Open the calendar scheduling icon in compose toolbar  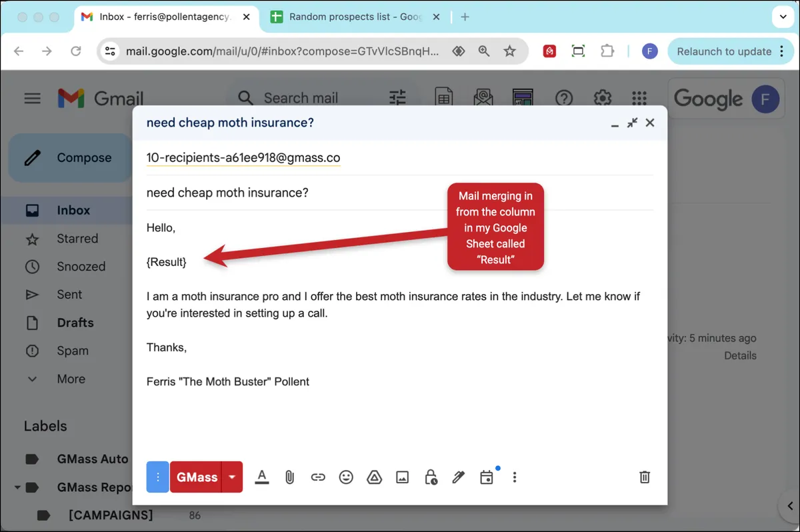487,477
